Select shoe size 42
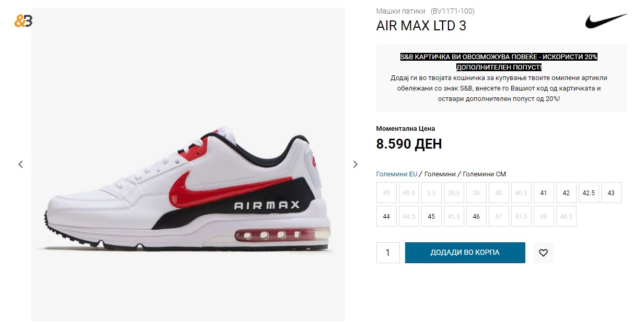This screenshot has width=644, height=326. point(566,193)
